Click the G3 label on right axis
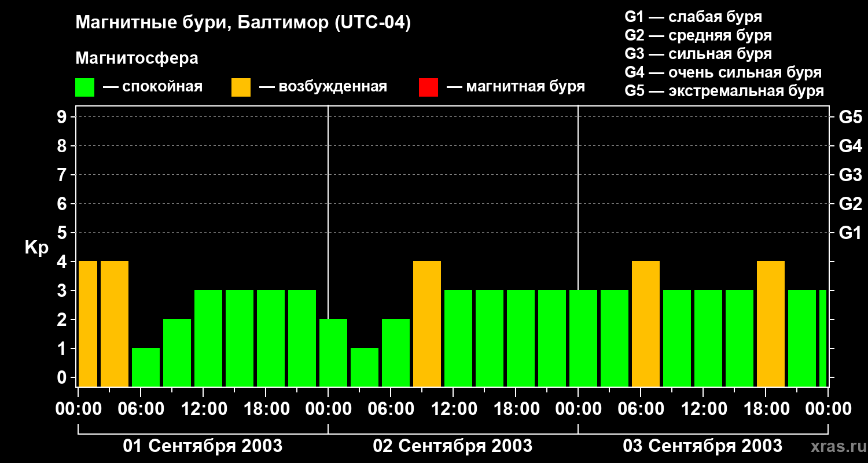The image size is (868, 463). click(850, 175)
